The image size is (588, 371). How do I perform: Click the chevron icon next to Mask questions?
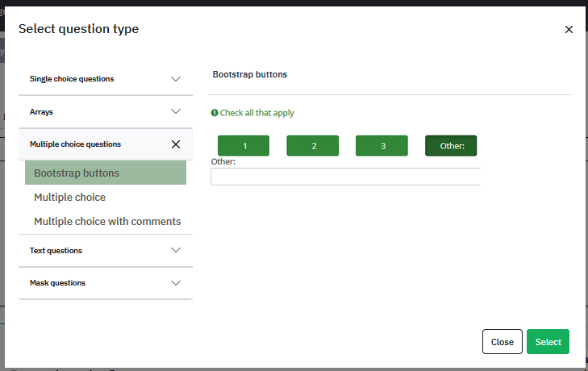point(176,283)
